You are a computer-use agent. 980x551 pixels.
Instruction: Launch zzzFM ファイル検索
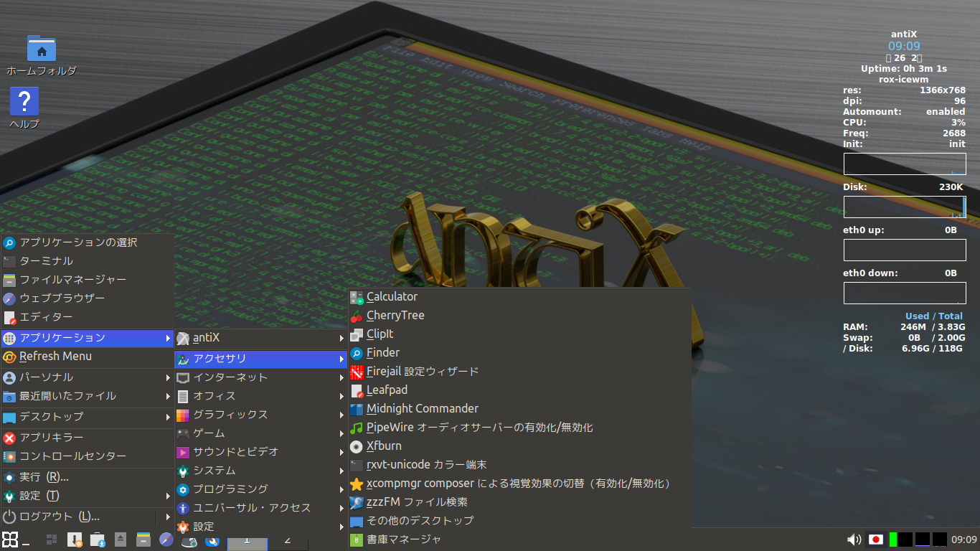coord(519,502)
